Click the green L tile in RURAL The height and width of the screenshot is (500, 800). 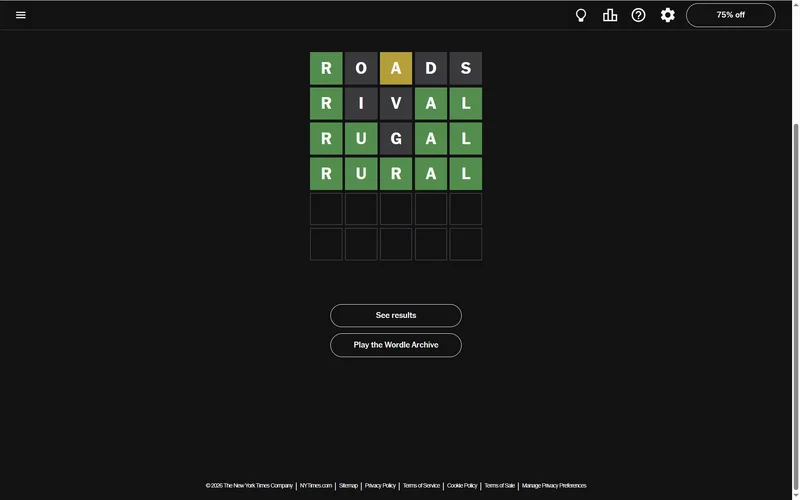point(466,173)
